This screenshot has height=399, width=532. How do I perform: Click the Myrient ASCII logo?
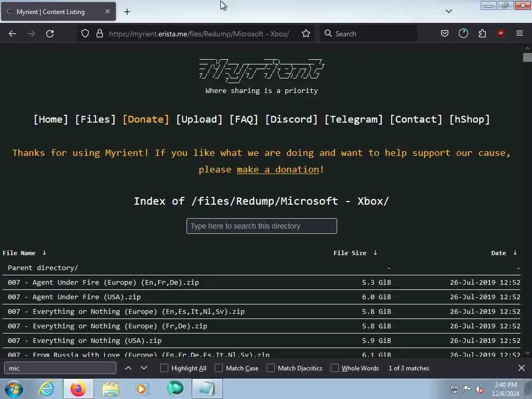262,70
